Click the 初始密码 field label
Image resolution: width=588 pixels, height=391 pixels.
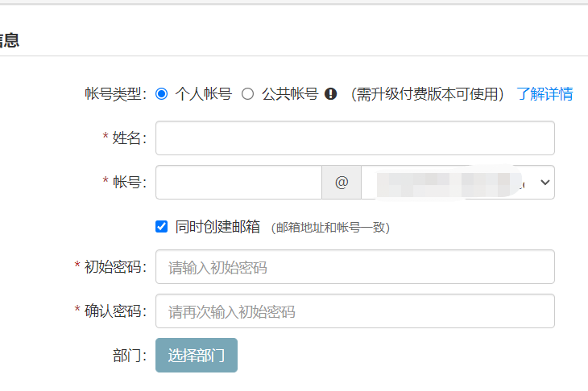(x=114, y=267)
